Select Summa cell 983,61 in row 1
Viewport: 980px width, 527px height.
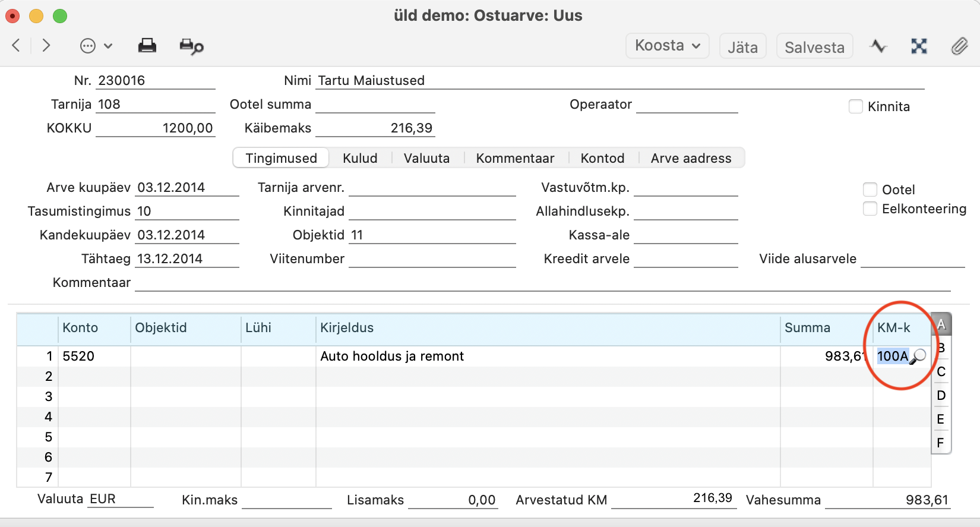tap(826, 356)
